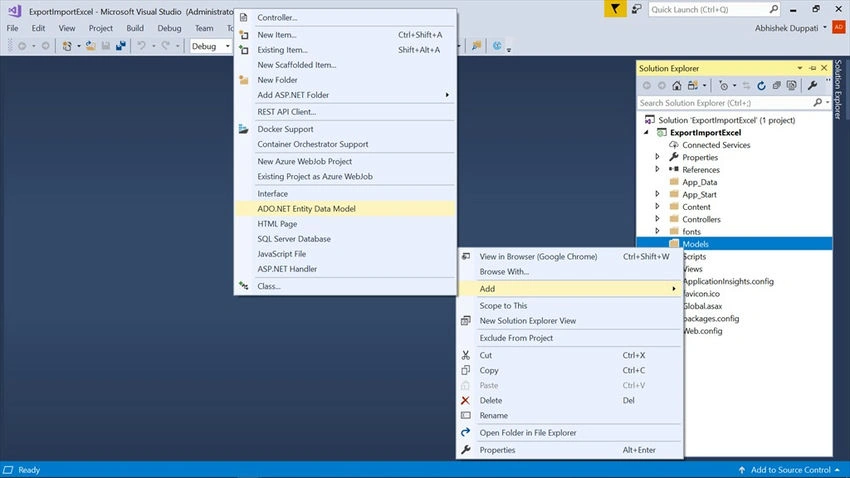Viewport: 850px width, 478px height.
Task: Click the Navigate Forward toolbar icon
Action: pyautogui.click(x=46, y=46)
